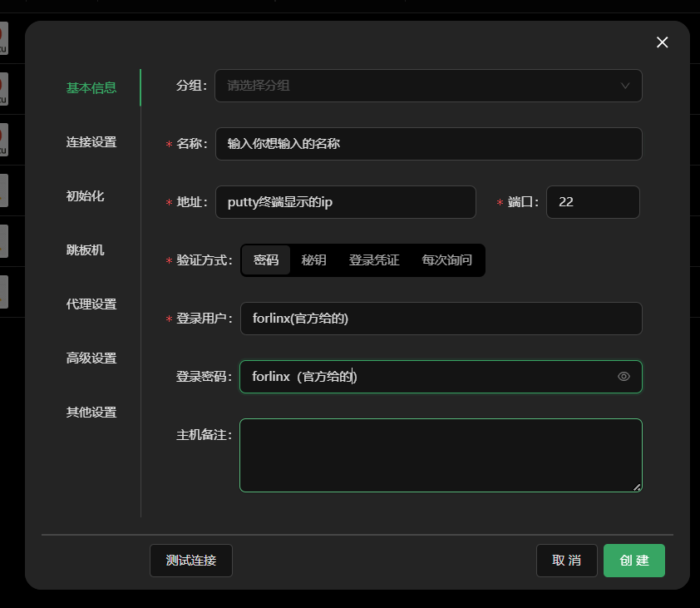
Task: Go to 高级设置 tab
Action: click(91, 358)
